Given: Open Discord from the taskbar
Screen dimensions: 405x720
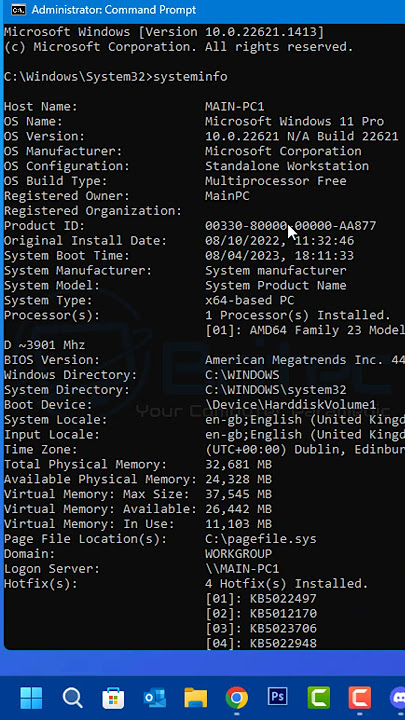Looking at the screenshot, I should pyautogui.click(x=398, y=698).
